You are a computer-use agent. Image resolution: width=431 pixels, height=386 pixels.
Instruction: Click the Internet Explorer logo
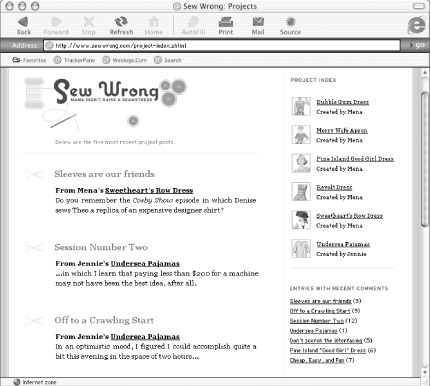tap(416, 25)
